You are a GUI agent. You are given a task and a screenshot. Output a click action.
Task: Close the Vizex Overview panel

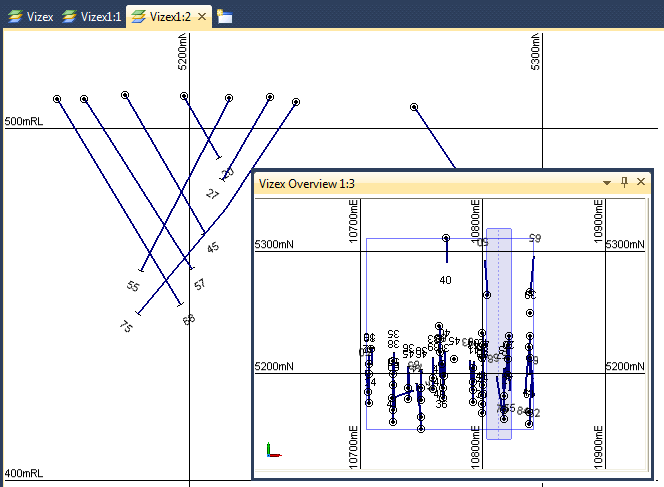[x=641, y=183]
